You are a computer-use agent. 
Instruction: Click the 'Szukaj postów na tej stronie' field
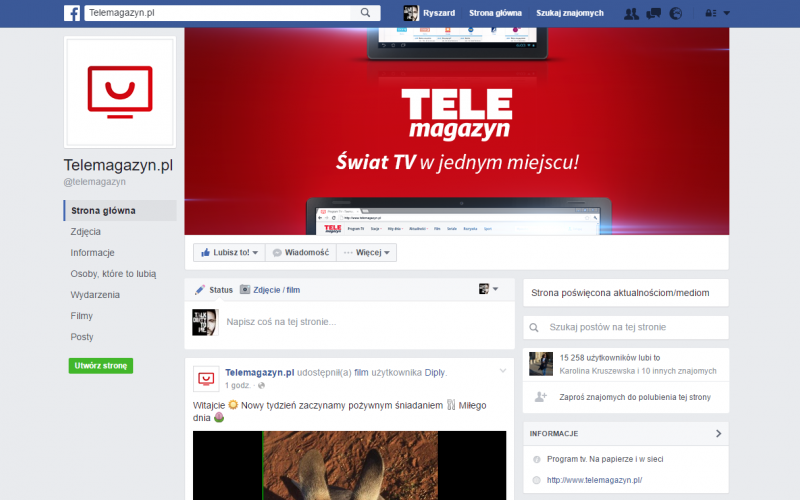[625, 327]
